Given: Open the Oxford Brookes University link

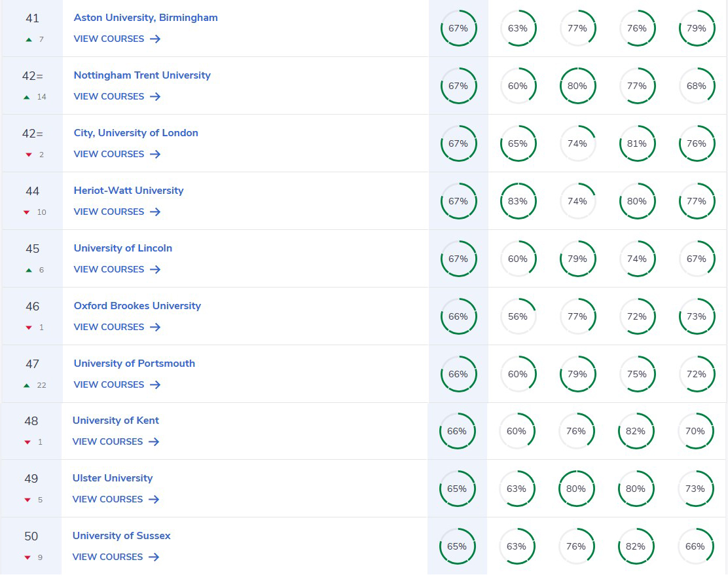Looking at the screenshot, I should click(137, 306).
